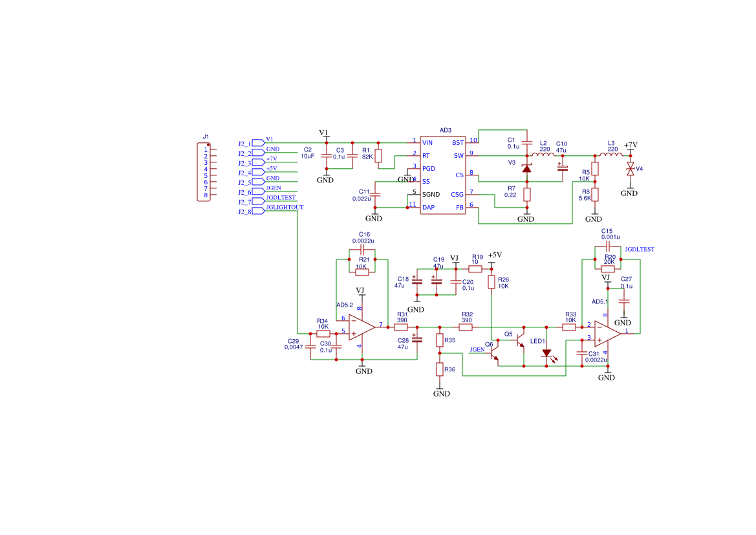Select inductor L3 near +7V
The image size is (756, 535).
coord(610,155)
